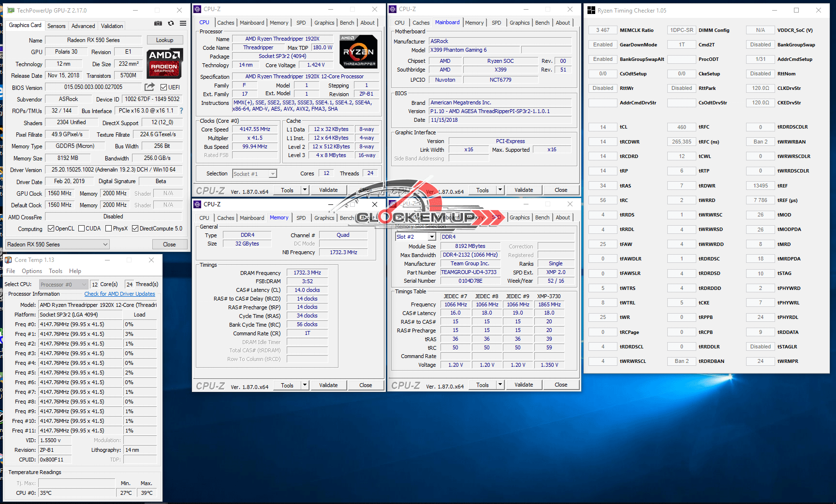Click the Ryzen Threadripper logo in CPU-Z
Screen dimensions: 836x504
358,52
